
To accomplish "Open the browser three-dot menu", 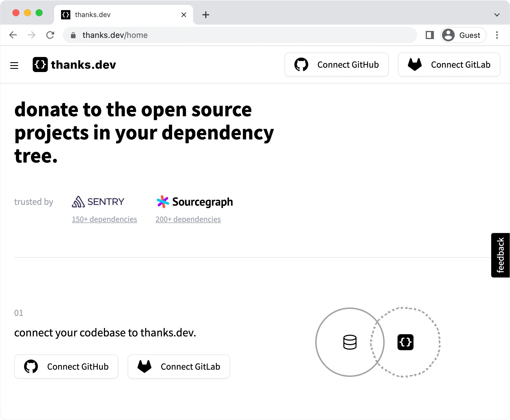I will coord(497,35).
